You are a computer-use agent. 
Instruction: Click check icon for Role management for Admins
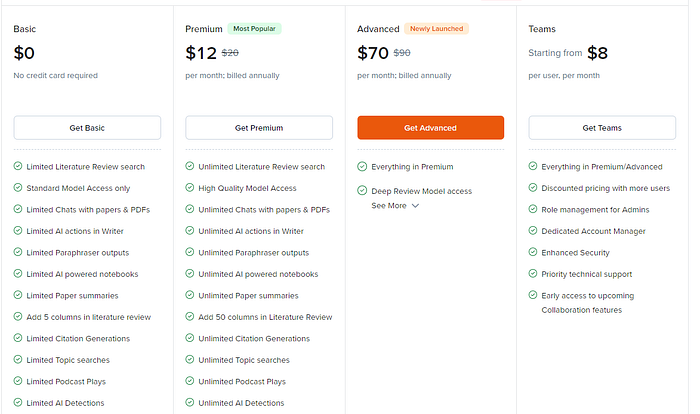click(x=533, y=210)
